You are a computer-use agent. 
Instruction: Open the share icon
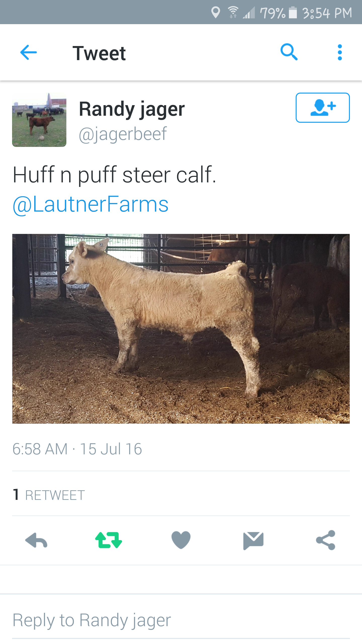pyautogui.click(x=326, y=540)
